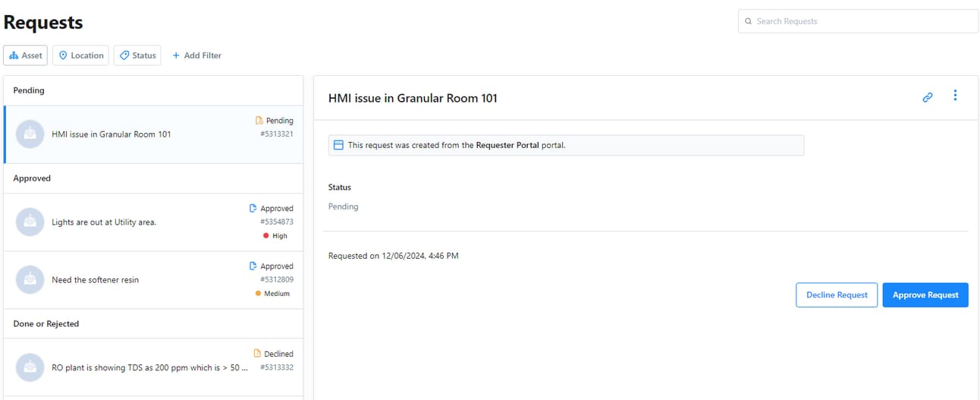The height and width of the screenshot is (400, 980).
Task: Approve the request
Action: tap(925, 295)
